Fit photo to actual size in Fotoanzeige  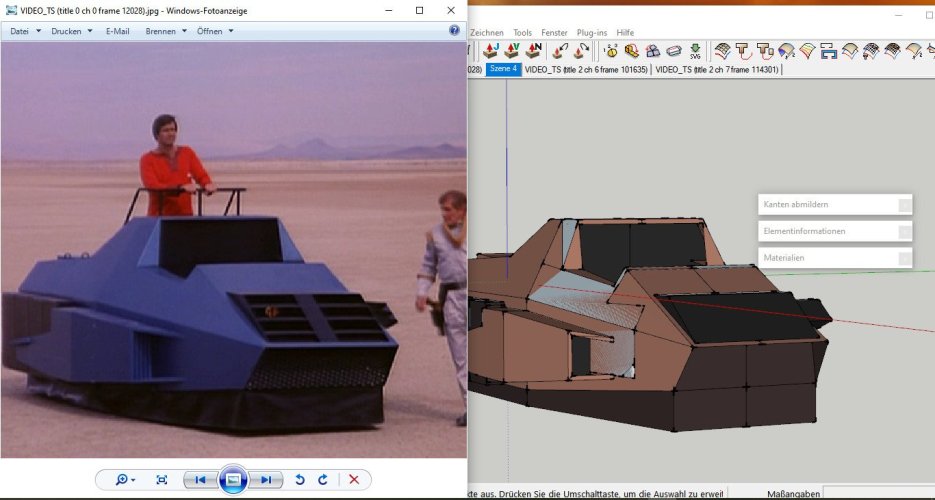coord(161,480)
